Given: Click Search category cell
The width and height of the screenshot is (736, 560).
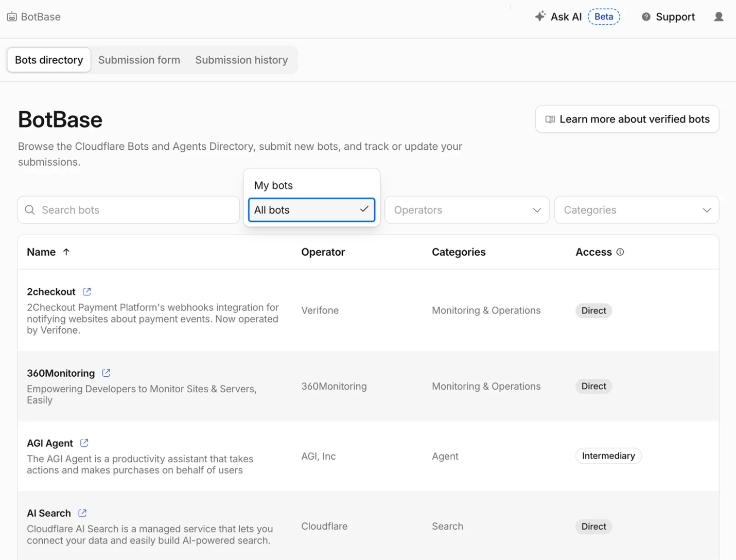Looking at the screenshot, I should tap(448, 526).
